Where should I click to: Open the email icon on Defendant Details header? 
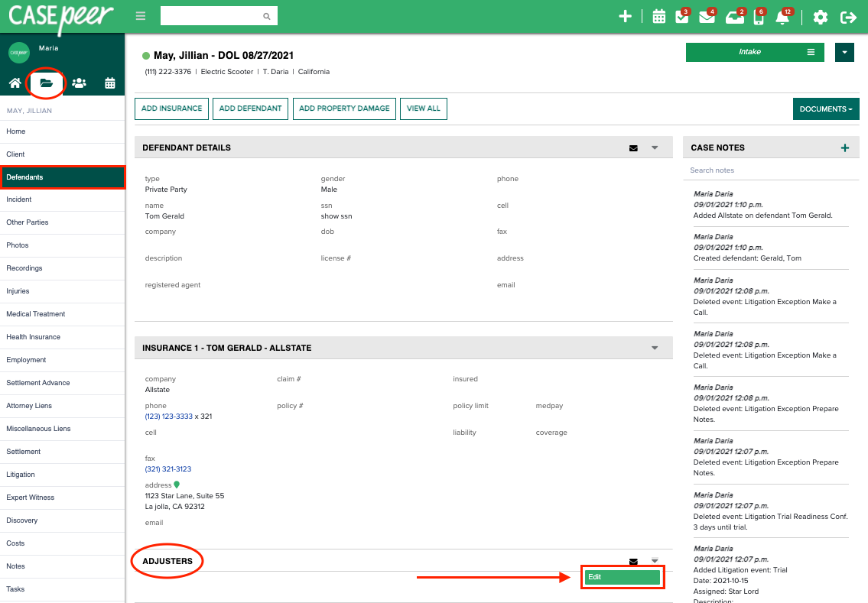tap(632, 148)
